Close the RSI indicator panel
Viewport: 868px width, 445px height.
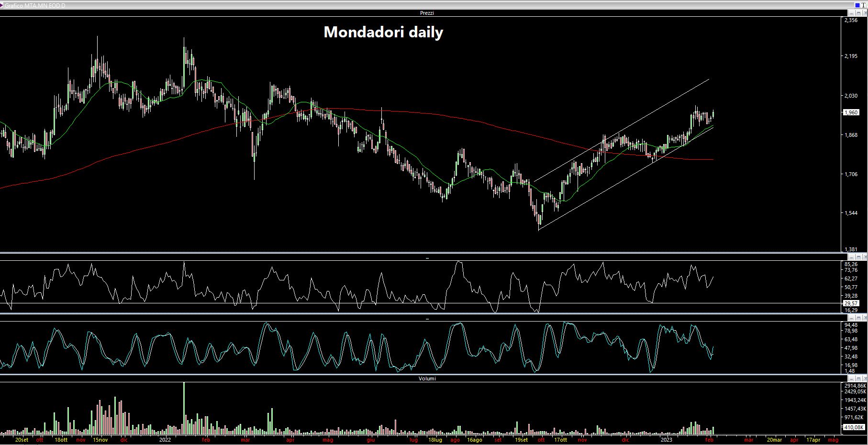click(x=865, y=257)
